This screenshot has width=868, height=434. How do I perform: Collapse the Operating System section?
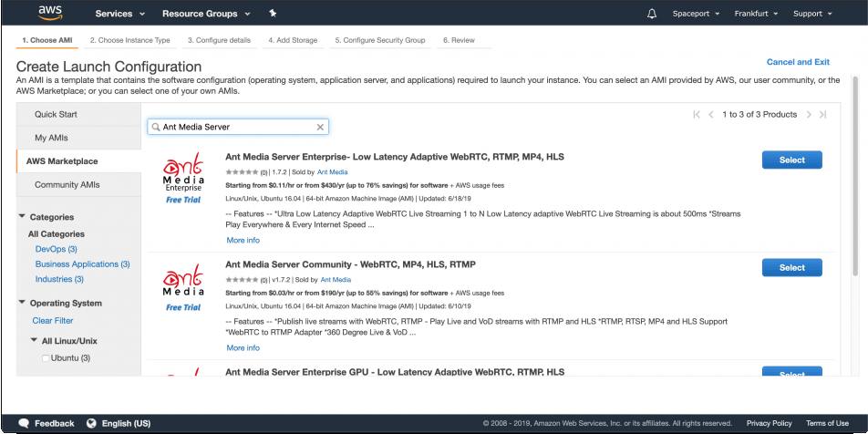tap(22, 303)
